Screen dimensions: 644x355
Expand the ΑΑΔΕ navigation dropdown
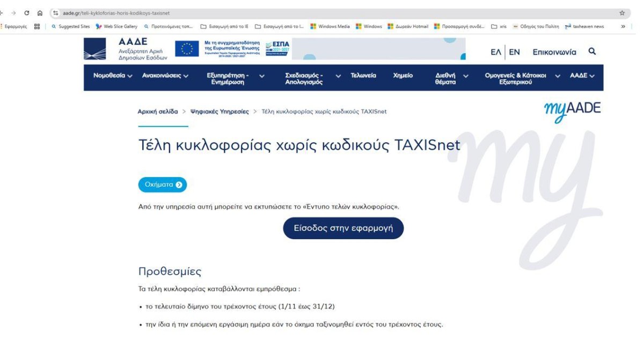[582, 77]
